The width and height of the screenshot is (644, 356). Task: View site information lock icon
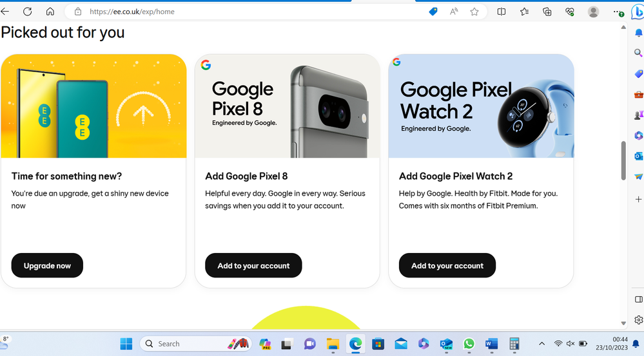tap(78, 12)
